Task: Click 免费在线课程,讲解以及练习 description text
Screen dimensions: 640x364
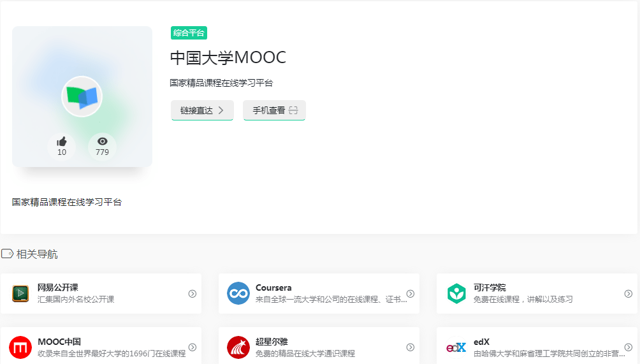Action: (x=523, y=299)
